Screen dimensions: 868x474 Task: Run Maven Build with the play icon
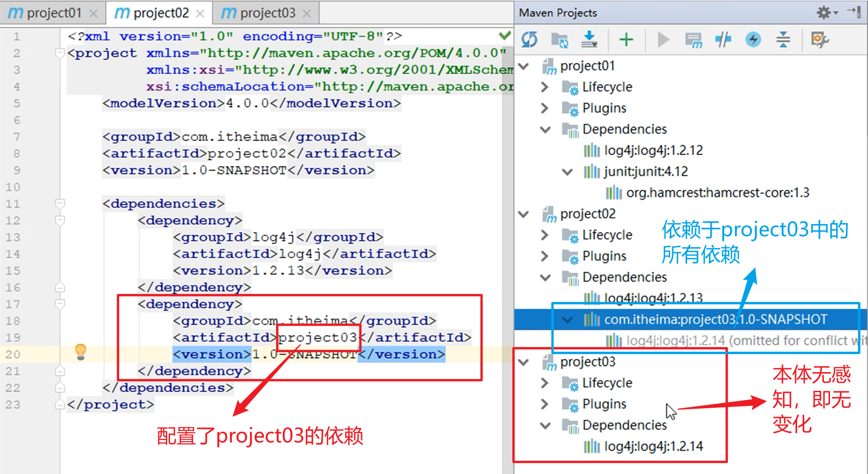coord(663,39)
